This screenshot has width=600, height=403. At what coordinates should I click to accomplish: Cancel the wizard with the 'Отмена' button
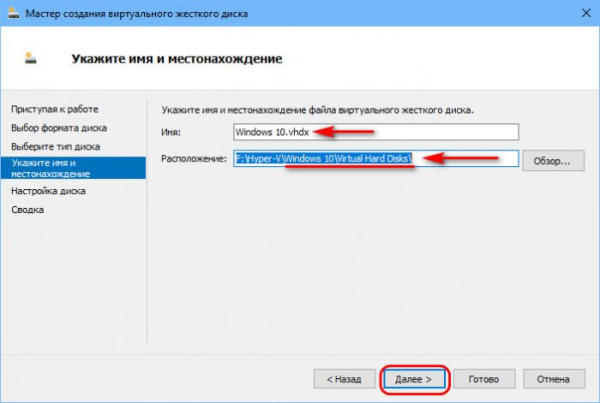point(551,379)
